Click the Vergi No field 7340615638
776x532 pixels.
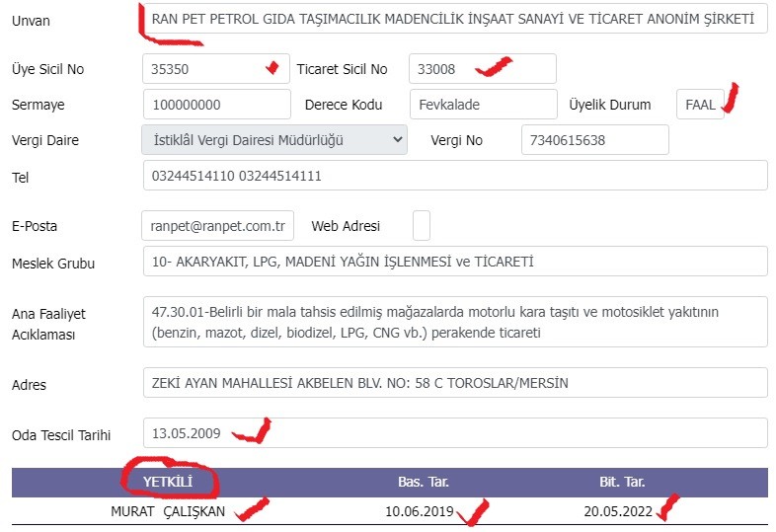point(595,140)
